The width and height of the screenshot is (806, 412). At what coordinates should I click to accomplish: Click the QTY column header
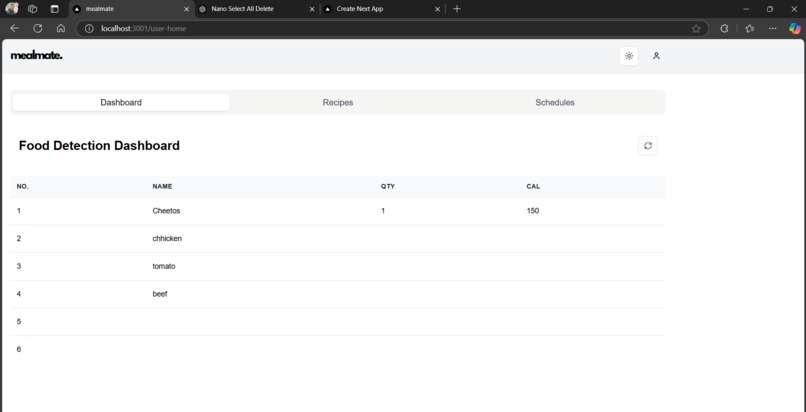pyautogui.click(x=388, y=186)
